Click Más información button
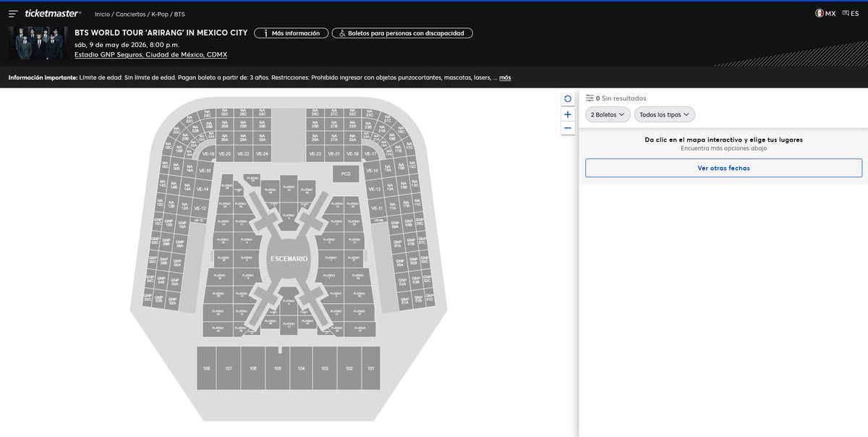Image resolution: width=868 pixels, height=437 pixels. [291, 33]
